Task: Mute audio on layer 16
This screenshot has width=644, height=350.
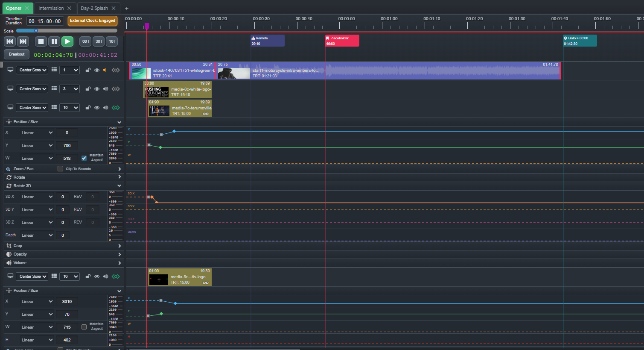Action: (x=105, y=276)
